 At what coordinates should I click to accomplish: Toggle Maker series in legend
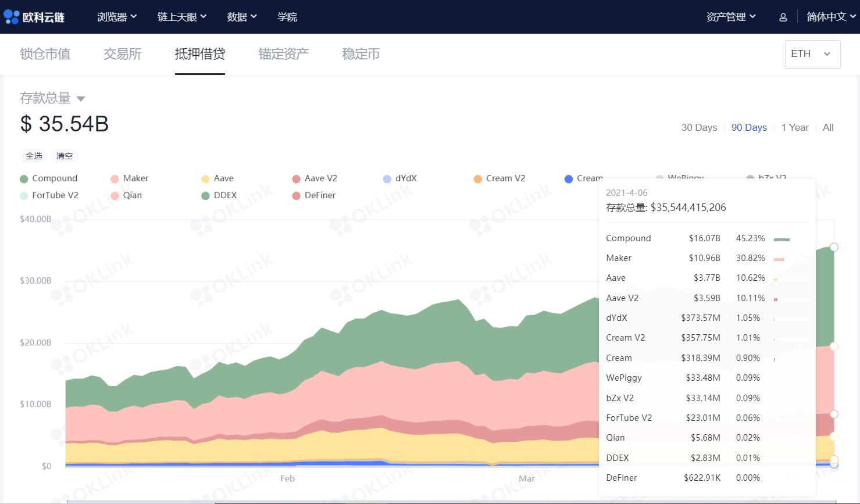(130, 178)
